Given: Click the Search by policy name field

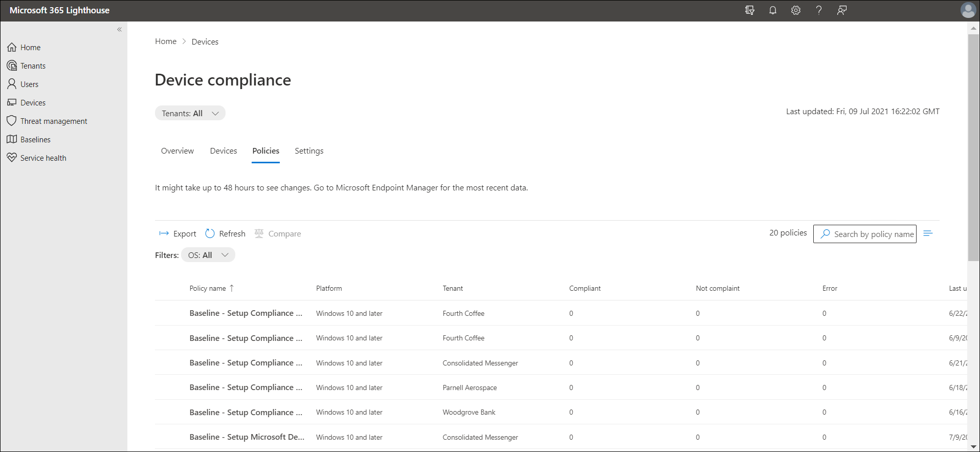Looking at the screenshot, I should (x=873, y=234).
